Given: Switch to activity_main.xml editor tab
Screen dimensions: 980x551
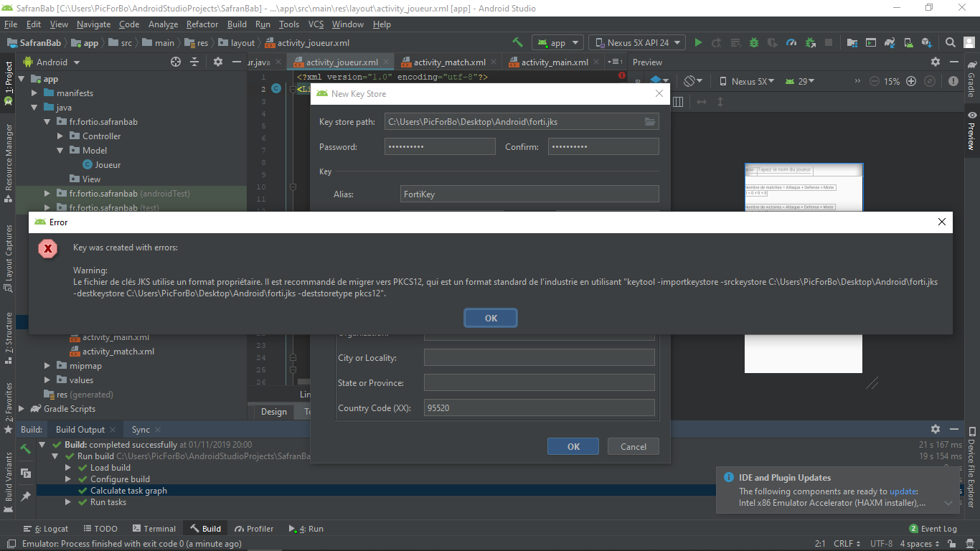Looking at the screenshot, I should point(555,62).
